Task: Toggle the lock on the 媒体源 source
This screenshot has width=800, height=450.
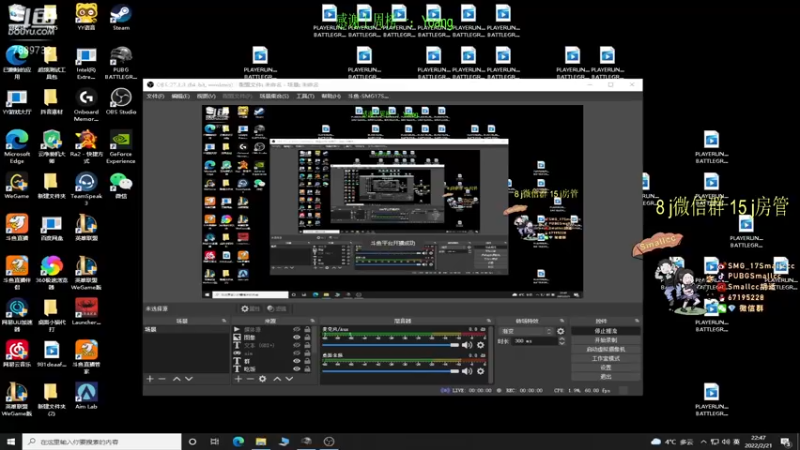Action: pos(307,330)
